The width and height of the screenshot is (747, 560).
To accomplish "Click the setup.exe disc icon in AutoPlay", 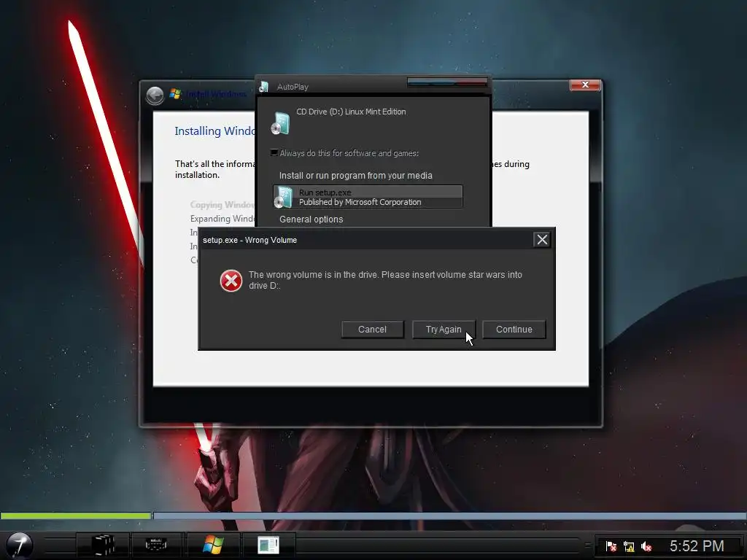I will 284,197.
